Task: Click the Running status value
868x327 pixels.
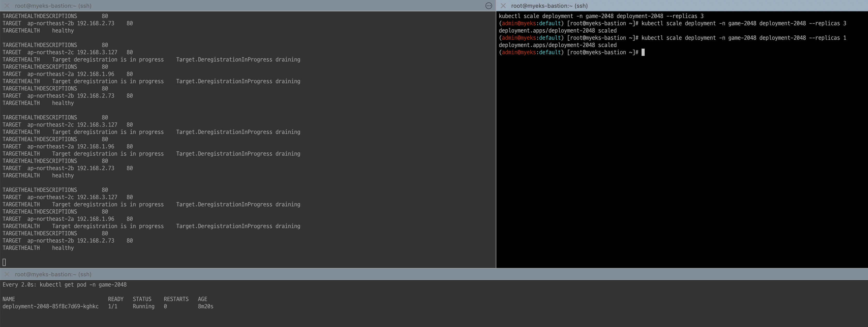Action: point(143,307)
